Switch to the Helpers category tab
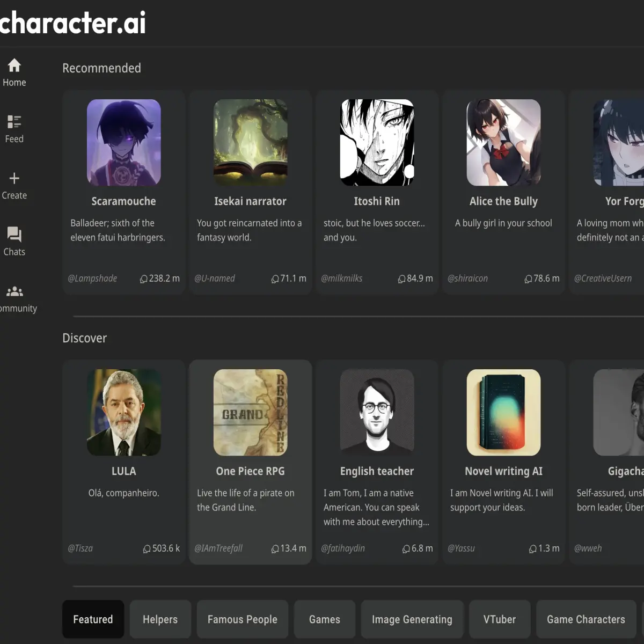The width and height of the screenshot is (644, 644). pyautogui.click(x=160, y=619)
